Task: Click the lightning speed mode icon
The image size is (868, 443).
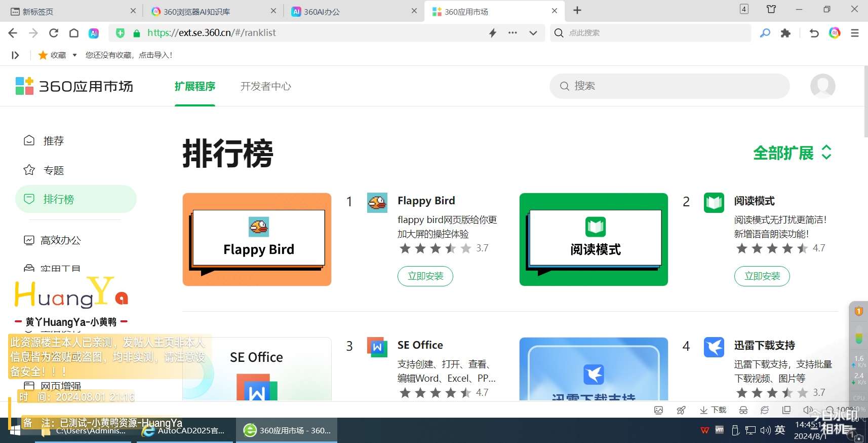Action: [492, 33]
